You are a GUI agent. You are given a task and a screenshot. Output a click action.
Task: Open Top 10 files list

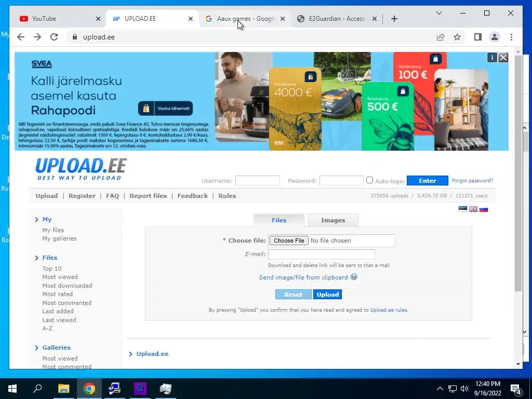(52, 269)
